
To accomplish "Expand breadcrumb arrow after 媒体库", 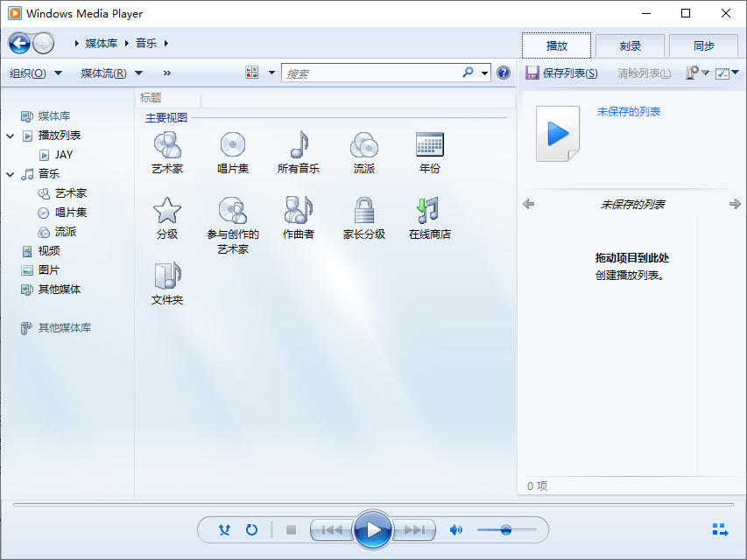I will tap(127, 44).
